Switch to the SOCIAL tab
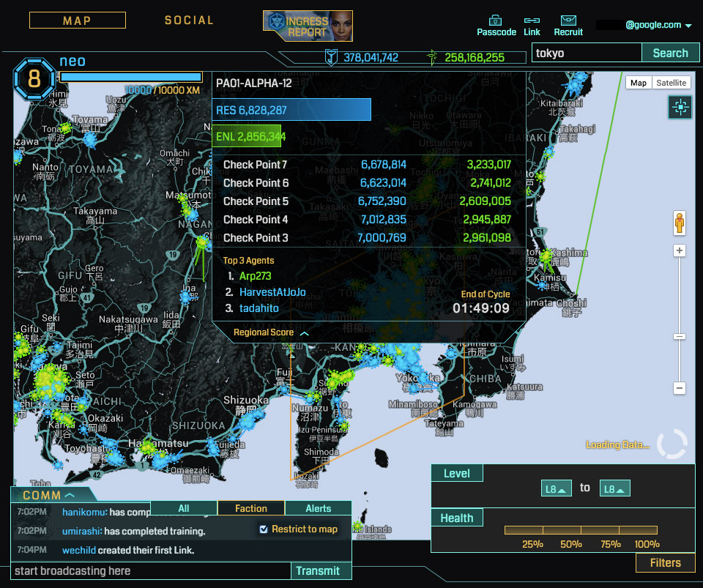 coord(189,21)
